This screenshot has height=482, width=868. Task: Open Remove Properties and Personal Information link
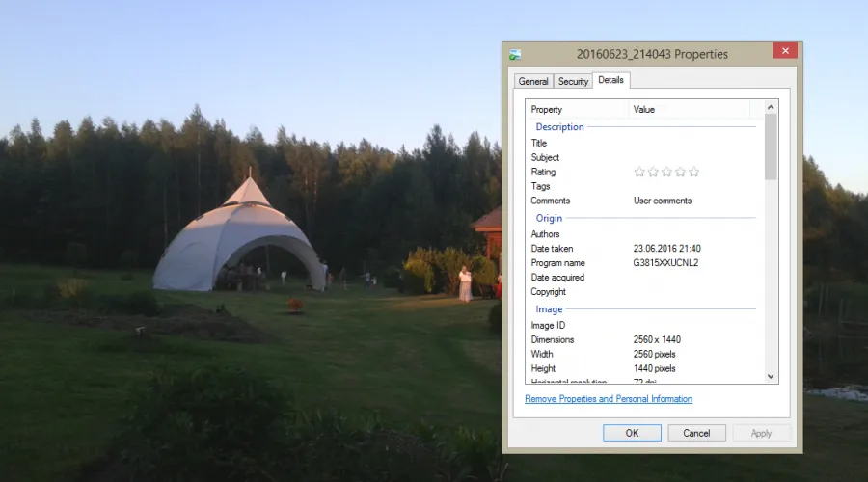tap(609, 399)
